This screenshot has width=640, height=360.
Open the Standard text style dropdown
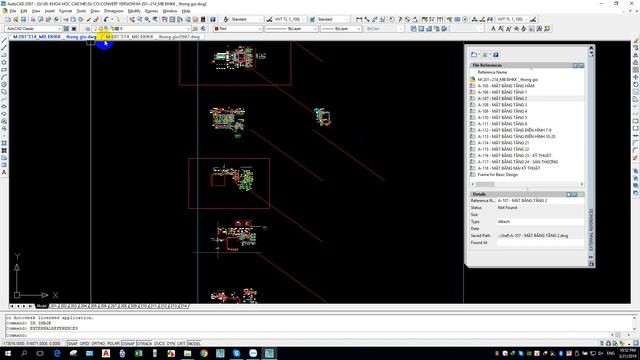[x=247, y=19]
